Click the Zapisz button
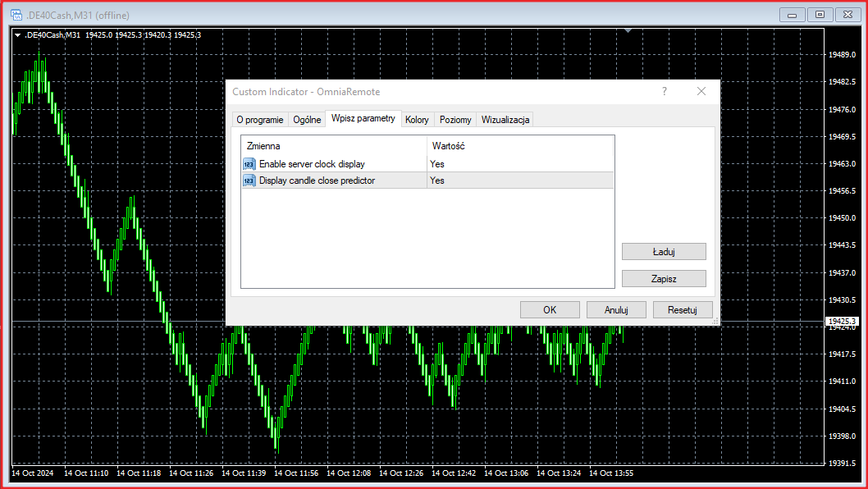Image resolution: width=868 pixels, height=489 pixels. (x=664, y=278)
